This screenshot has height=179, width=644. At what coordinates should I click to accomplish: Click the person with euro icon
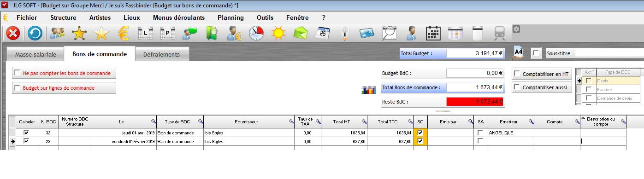(x=234, y=33)
